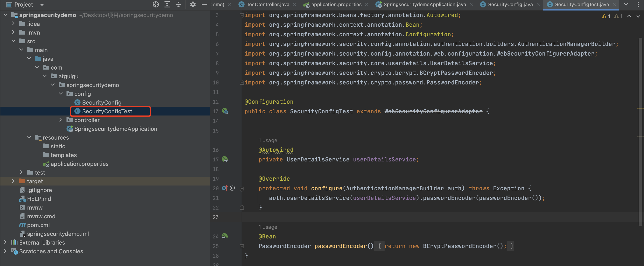Click Spring bean gutter icon on line 24
Screen dimensions: 644x266
tap(225, 236)
